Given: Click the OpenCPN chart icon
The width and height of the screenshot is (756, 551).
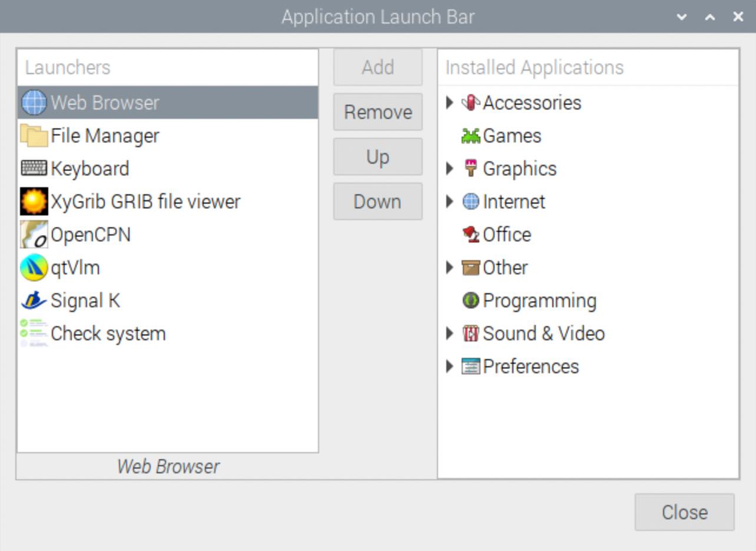Looking at the screenshot, I should (34, 234).
